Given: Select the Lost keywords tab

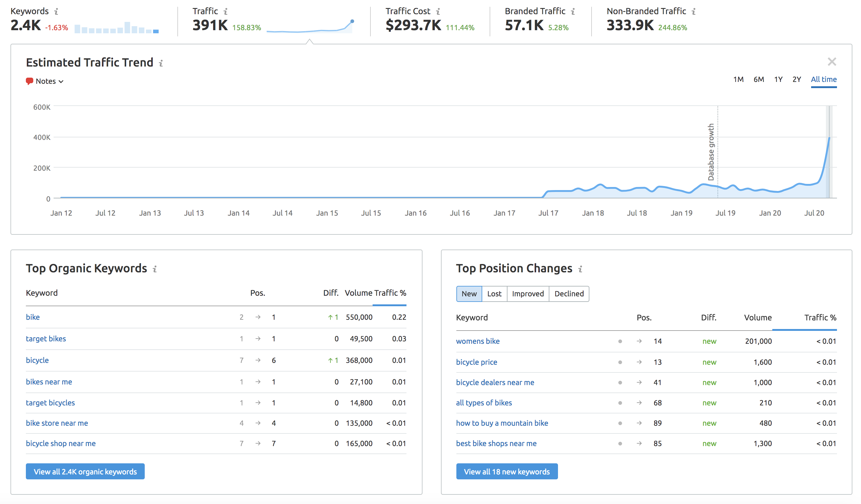Looking at the screenshot, I should (494, 293).
